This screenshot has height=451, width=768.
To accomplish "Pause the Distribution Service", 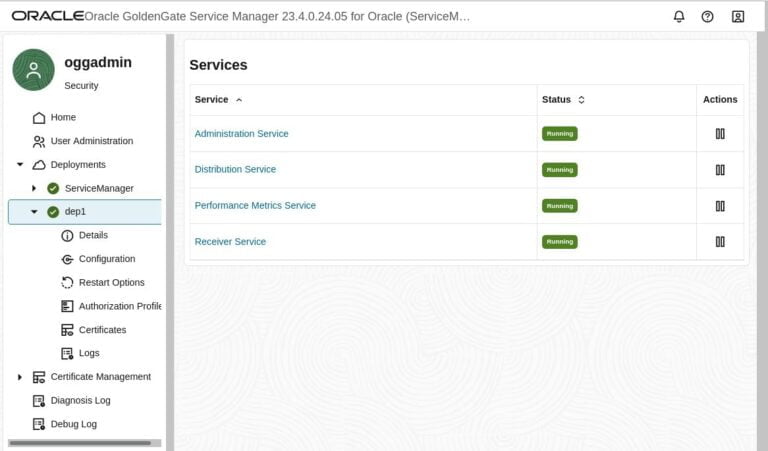I will [720, 170].
